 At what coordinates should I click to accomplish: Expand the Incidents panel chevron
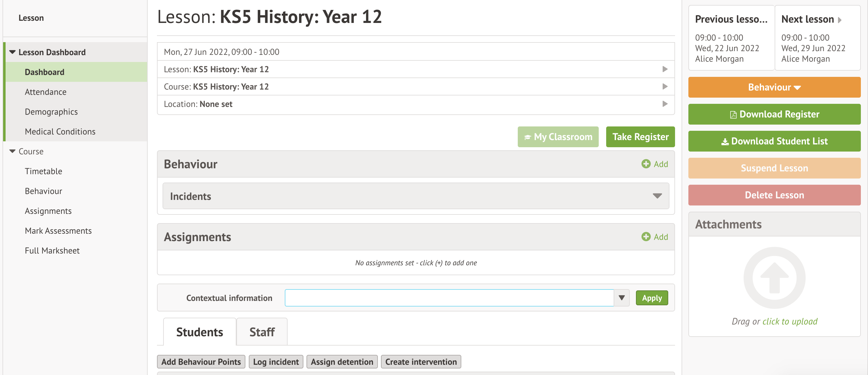657,196
